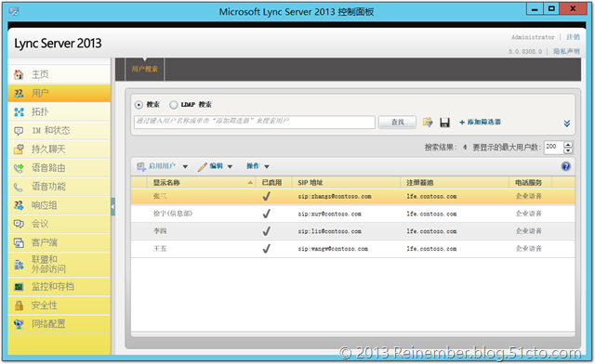Select the 搜索 radio button
This screenshot has width=595, height=364.
pyautogui.click(x=139, y=105)
